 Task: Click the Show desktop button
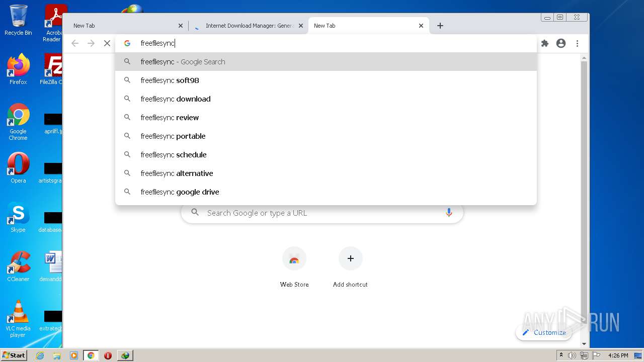click(638, 355)
